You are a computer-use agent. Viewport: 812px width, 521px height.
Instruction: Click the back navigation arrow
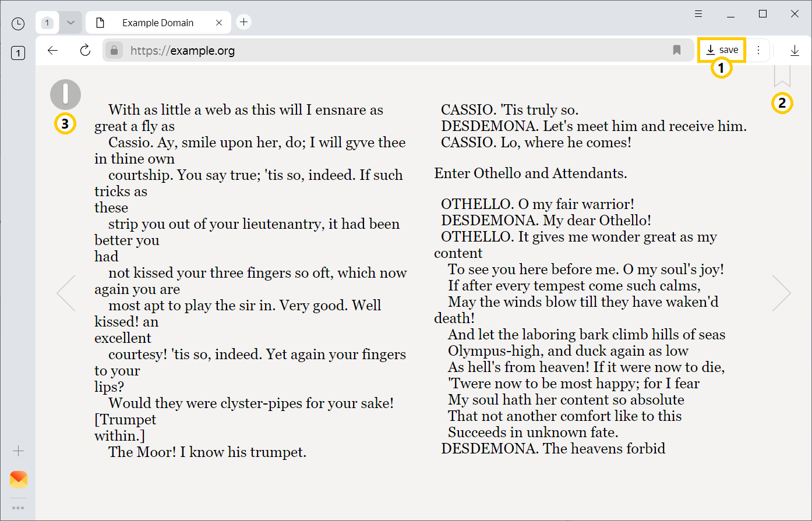pos(53,51)
